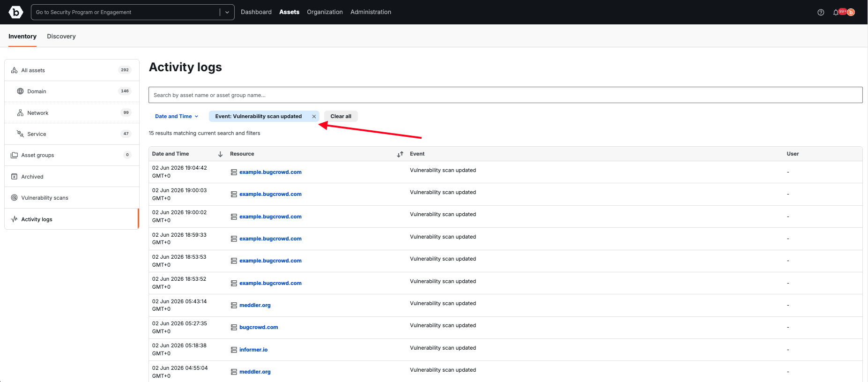Open the Organization menu

click(325, 12)
